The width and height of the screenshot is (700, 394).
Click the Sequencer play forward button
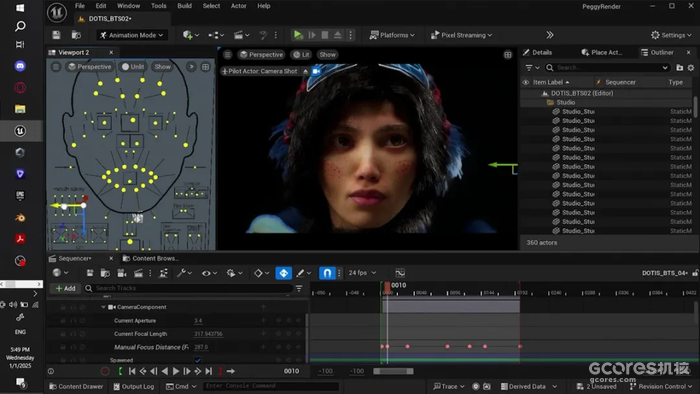point(176,371)
